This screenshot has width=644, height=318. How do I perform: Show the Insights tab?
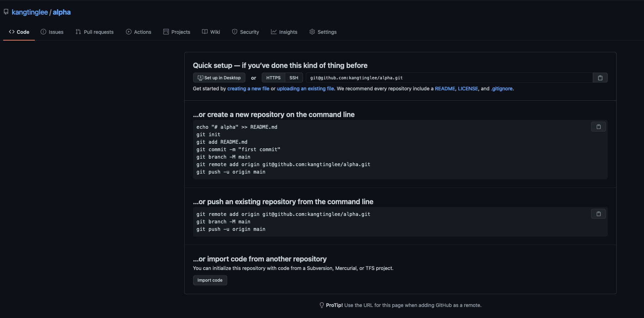[x=284, y=32]
